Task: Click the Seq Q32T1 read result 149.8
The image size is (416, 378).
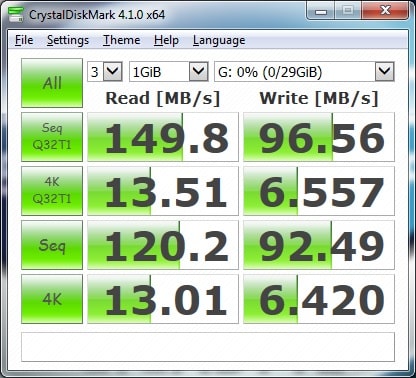Action: 163,137
